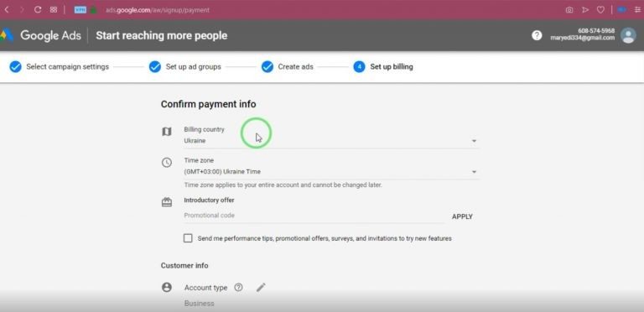Click the time zone clock icon
Image resolution: width=644 pixels, height=312 pixels.
[166, 163]
